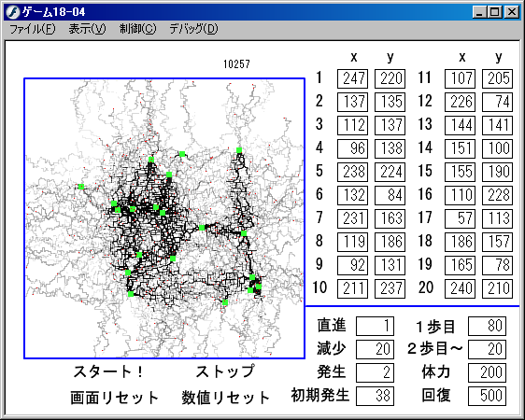Select row 16 y field showing 228
The height and width of the screenshot is (420, 525).
click(497, 195)
